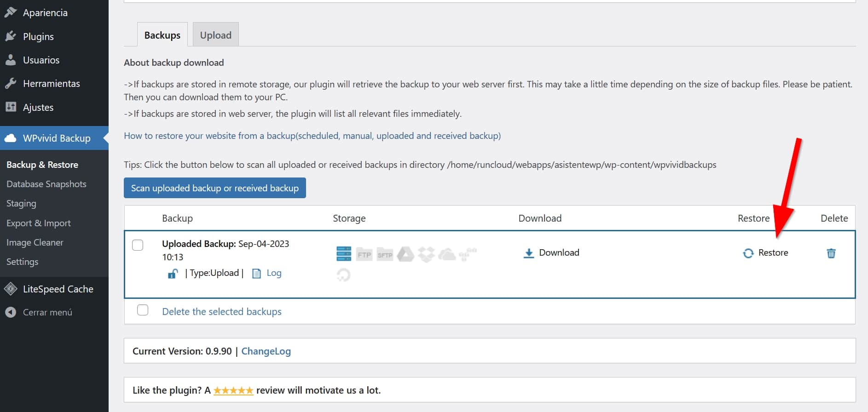Click the unlock padlock icon on the backup
Image resolution: width=868 pixels, height=412 pixels.
(x=173, y=274)
